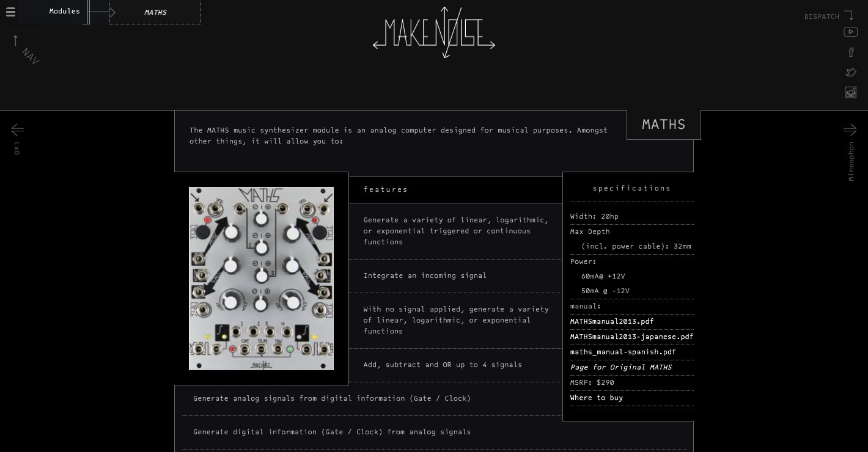Click the 'Generate a variety of linear' feature text
This screenshot has height=452, width=868.
pyautogui.click(x=455, y=231)
